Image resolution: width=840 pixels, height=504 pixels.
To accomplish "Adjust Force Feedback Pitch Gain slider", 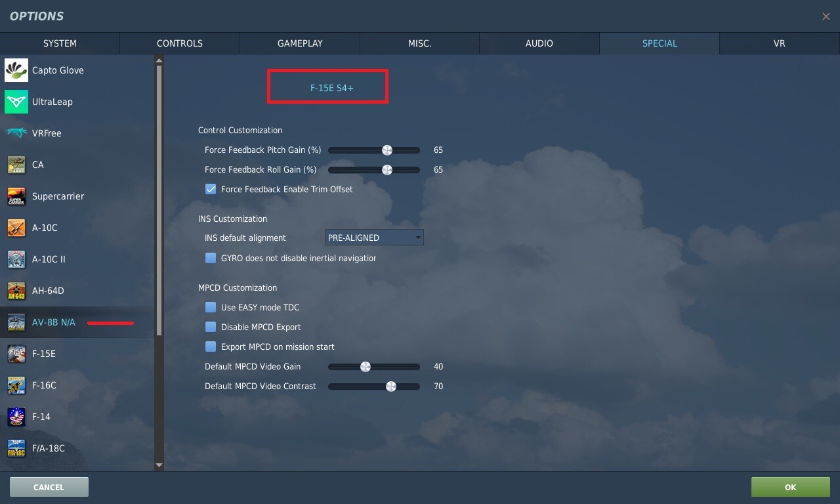I will point(387,150).
